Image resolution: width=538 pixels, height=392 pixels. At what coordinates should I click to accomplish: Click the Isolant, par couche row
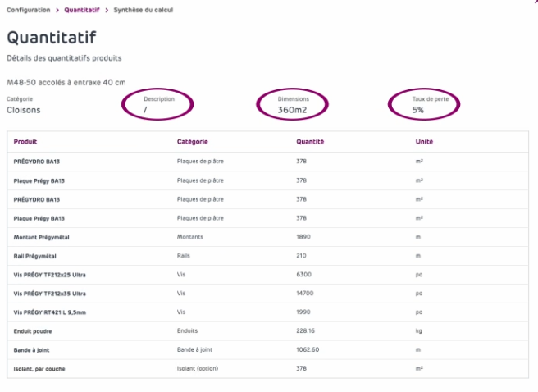tap(39, 369)
